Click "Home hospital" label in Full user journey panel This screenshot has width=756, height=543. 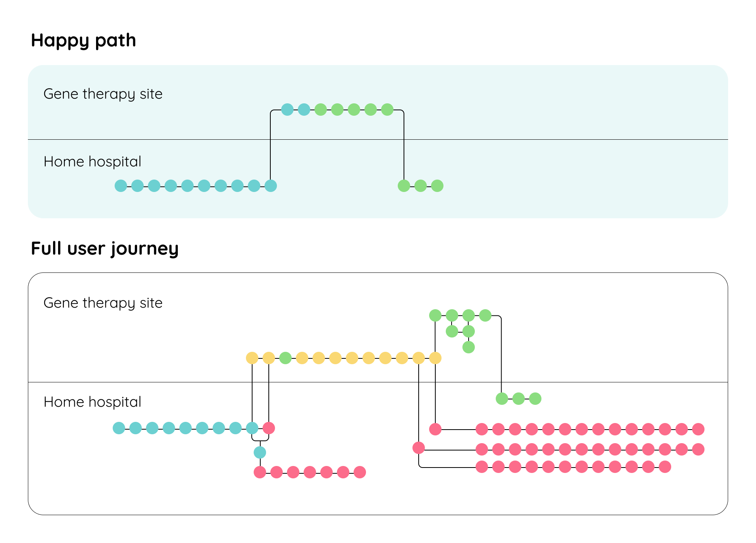point(92,402)
